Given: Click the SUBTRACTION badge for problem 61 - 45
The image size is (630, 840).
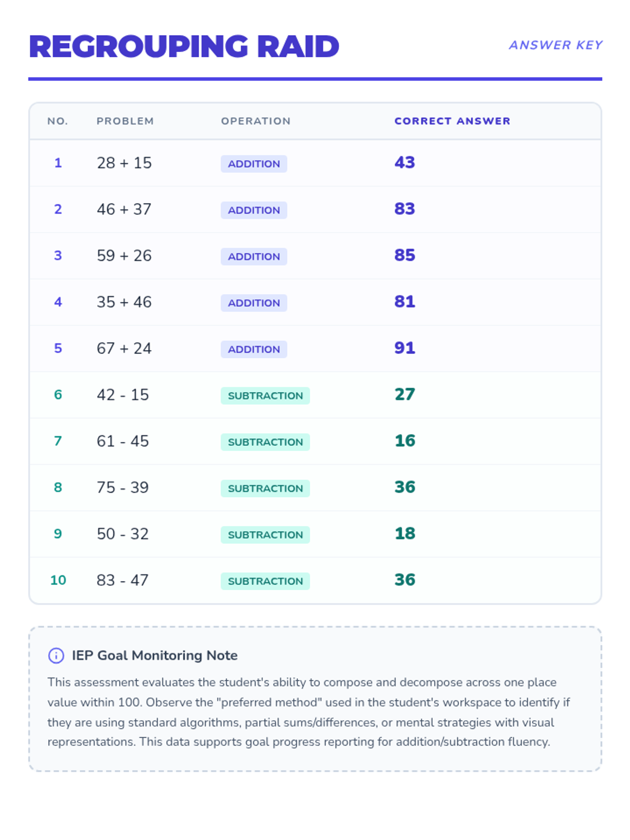Looking at the screenshot, I should click(x=265, y=442).
